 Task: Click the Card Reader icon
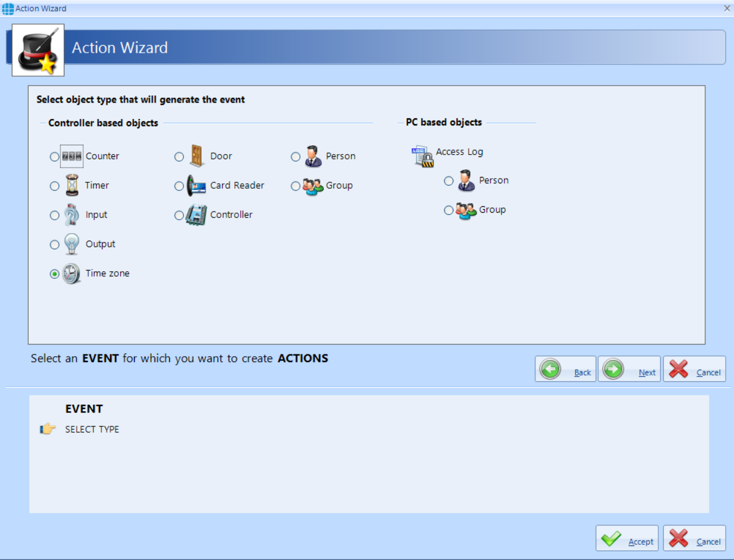pyautogui.click(x=196, y=186)
